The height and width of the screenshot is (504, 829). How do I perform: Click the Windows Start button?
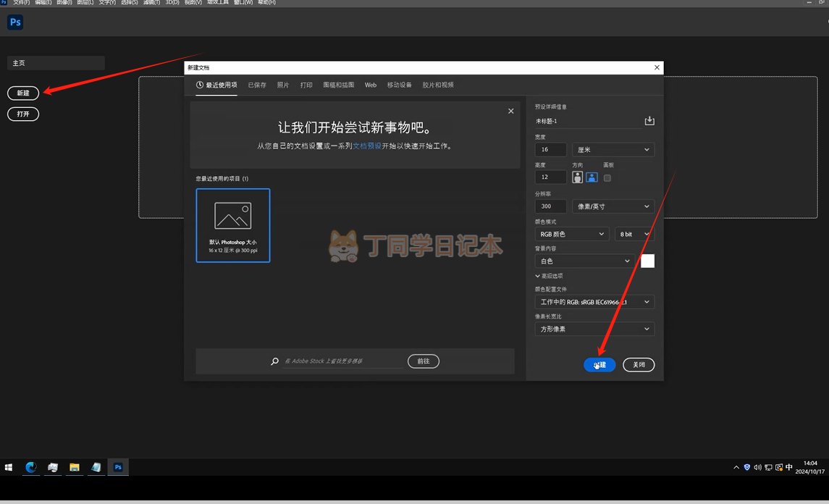coord(9,468)
